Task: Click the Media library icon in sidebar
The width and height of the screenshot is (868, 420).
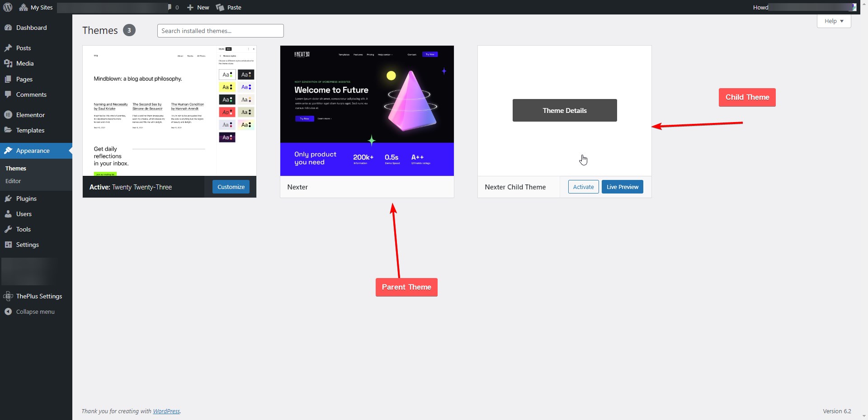Action: [x=9, y=63]
